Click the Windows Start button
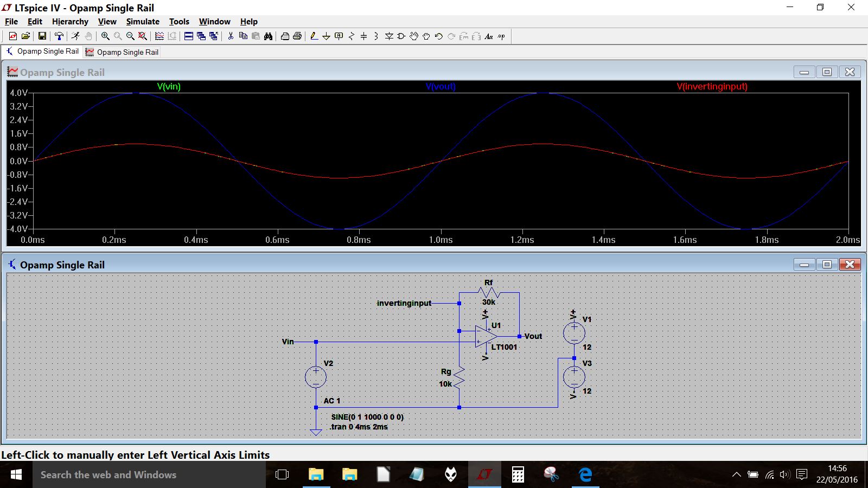Viewport: 868px width, 488px height. pyautogui.click(x=16, y=474)
